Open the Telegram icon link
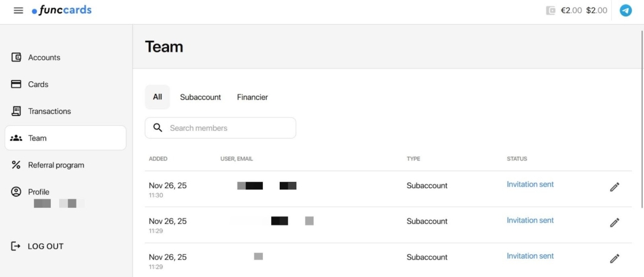Screen dimensions: 644x277 pyautogui.click(x=625, y=11)
